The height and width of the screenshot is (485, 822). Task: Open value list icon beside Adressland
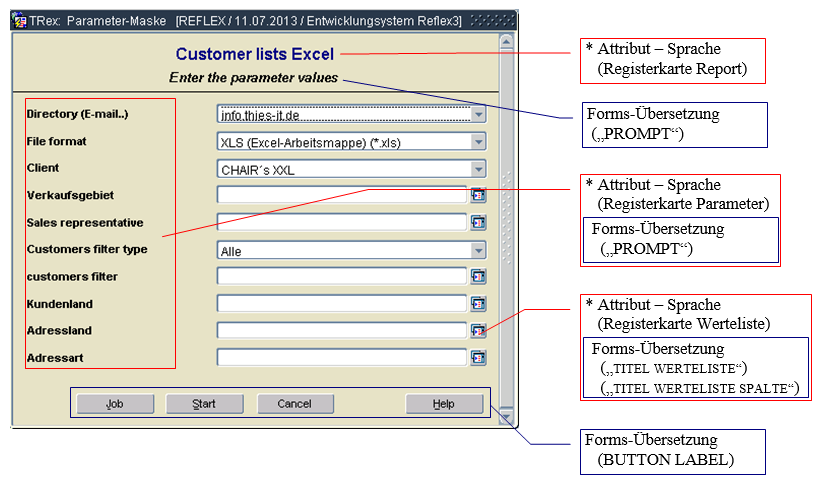[478, 330]
